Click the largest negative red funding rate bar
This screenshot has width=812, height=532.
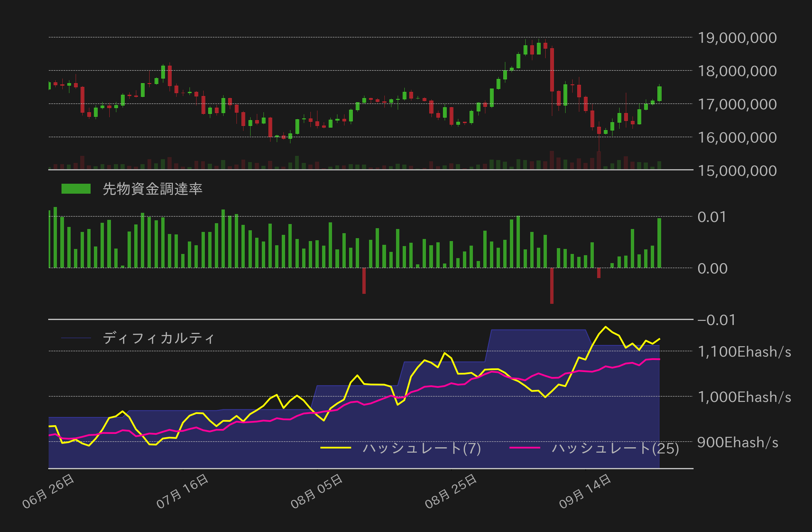coord(552,286)
